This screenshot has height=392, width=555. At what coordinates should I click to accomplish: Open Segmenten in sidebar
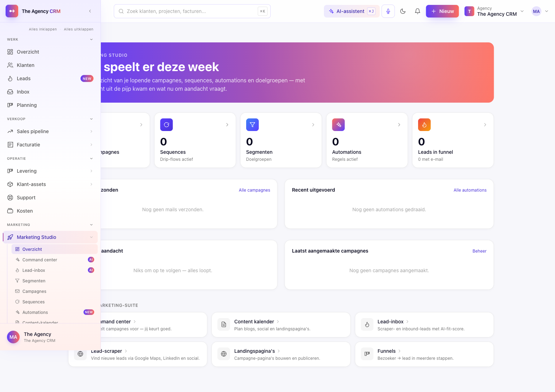pos(55,281)
